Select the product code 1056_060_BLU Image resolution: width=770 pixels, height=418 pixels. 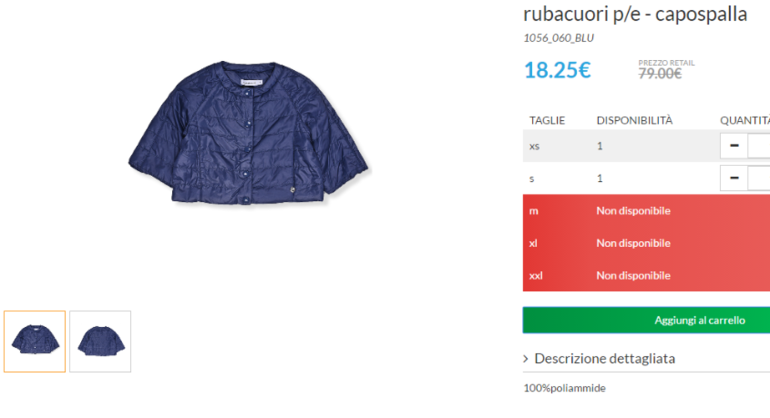pyautogui.click(x=558, y=38)
